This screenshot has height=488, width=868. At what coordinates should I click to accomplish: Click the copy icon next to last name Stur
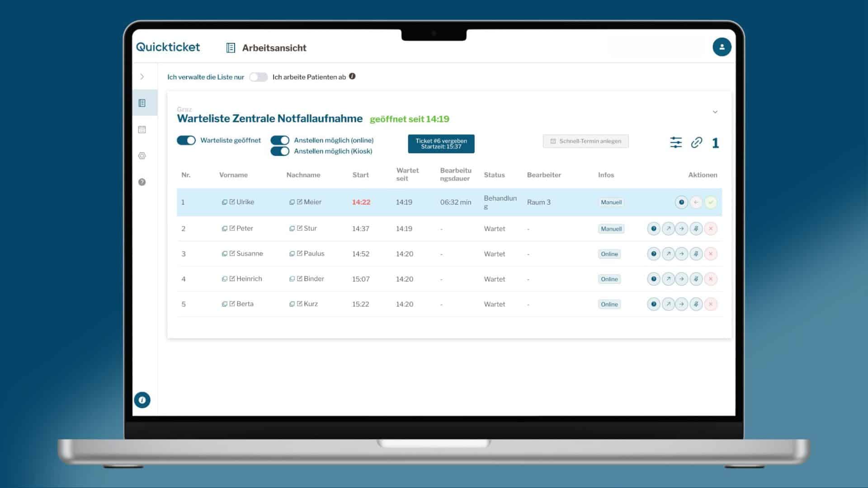point(292,229)
